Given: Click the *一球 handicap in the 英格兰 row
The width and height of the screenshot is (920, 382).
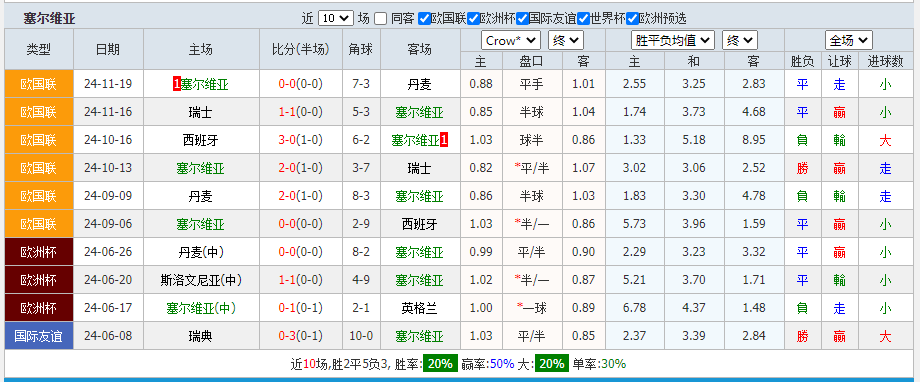Looking at the screenshot, I should 532,308.
